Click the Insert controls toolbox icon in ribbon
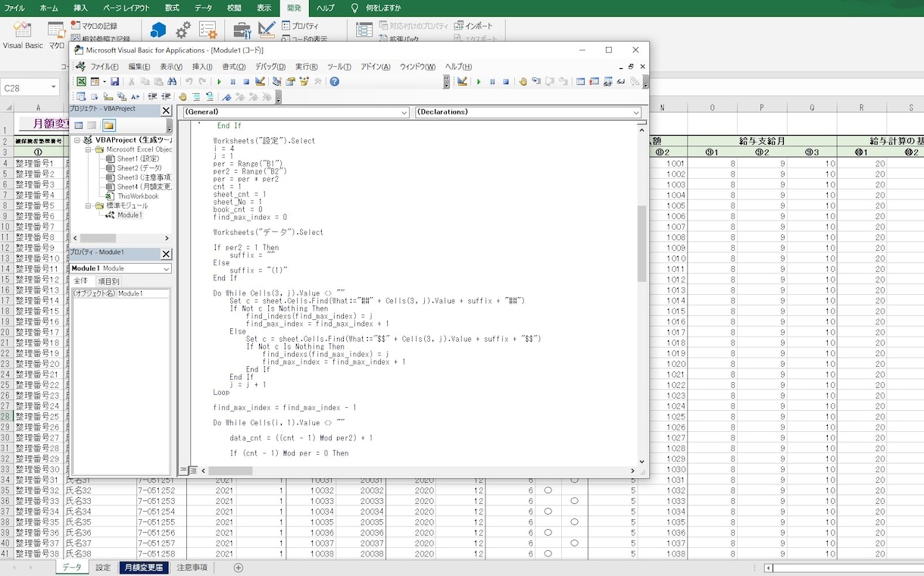Viewport: 924px width, 576px height. [242, 30]
